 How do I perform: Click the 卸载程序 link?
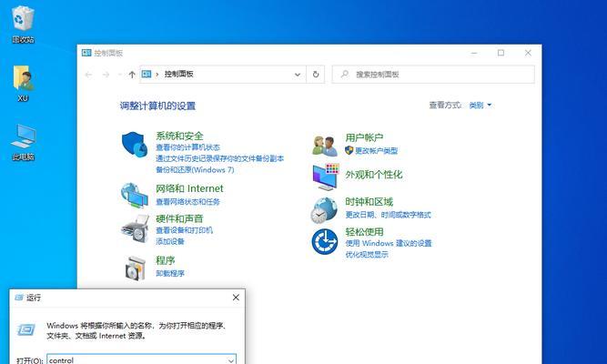[x=170, y=273]
